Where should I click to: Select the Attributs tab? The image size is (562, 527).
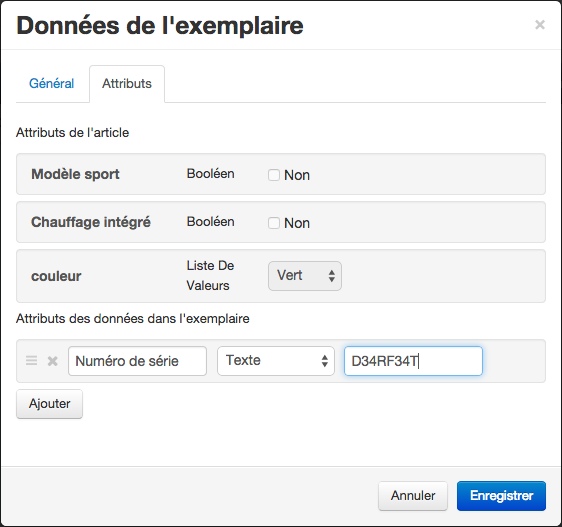[x=127, y=84]
